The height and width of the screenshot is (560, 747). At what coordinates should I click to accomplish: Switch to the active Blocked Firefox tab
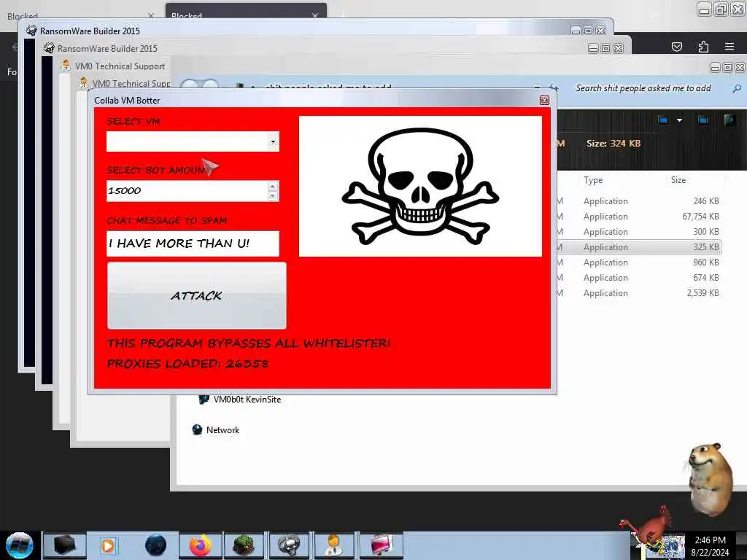click(x=246, y=16)
